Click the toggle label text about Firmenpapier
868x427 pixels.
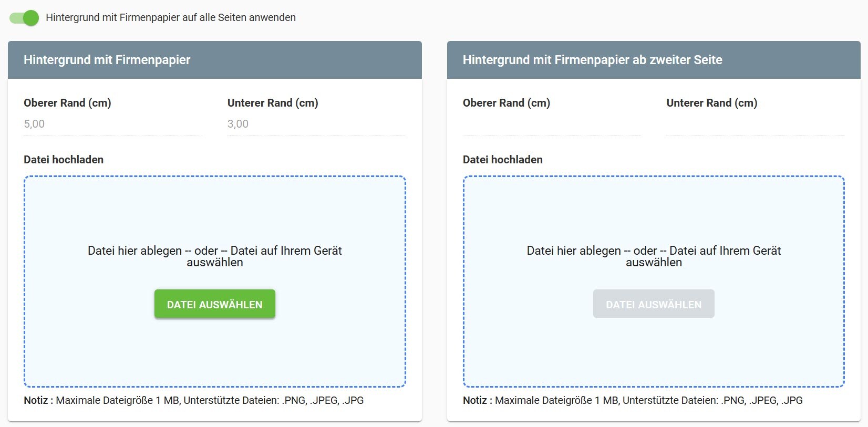pos(170,17)
